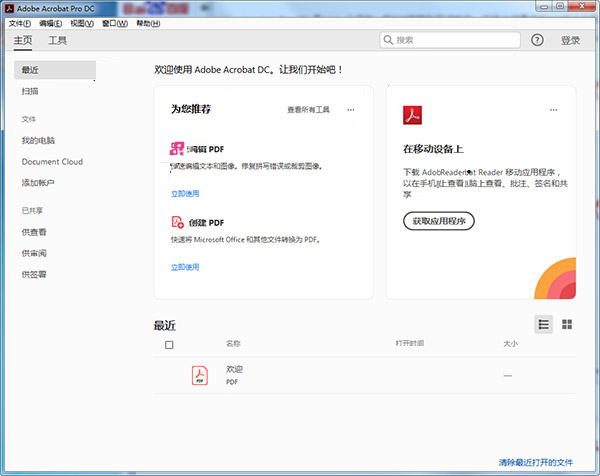Open the 帮助 (Help) menu
This screenshot has height=476, width=600.
[x=148, y=24]
